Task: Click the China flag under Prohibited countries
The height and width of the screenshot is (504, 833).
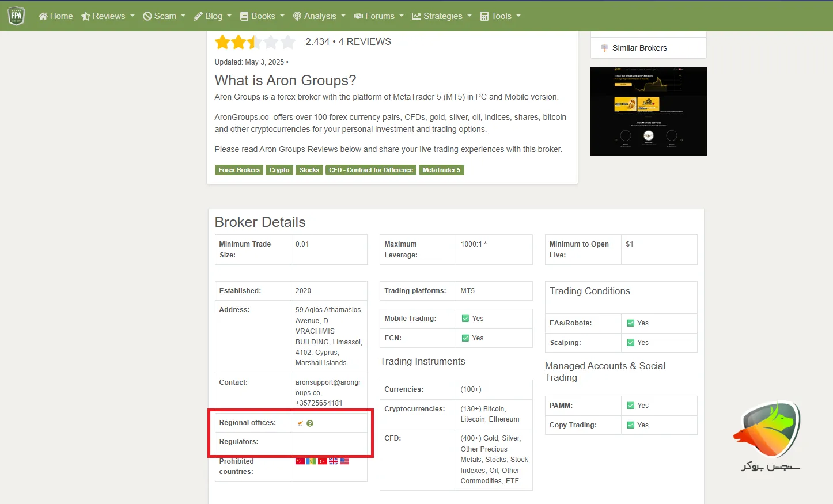Action: [300, 461]
